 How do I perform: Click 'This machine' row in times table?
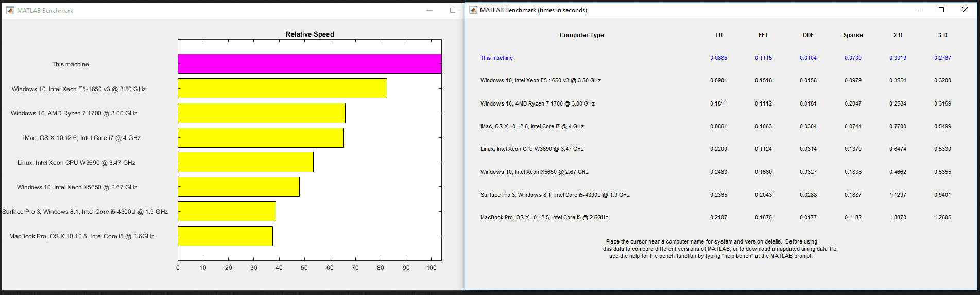[496, 58]
